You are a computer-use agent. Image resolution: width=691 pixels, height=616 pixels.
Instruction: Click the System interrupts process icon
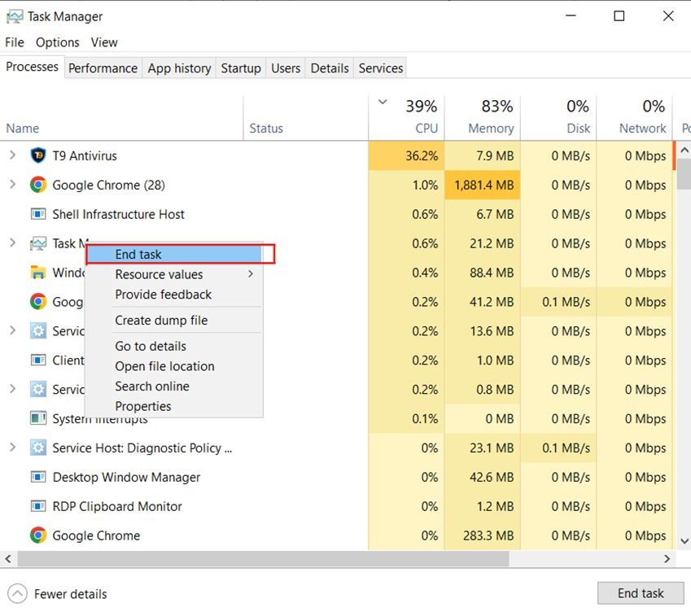click(x=37, y=418)
